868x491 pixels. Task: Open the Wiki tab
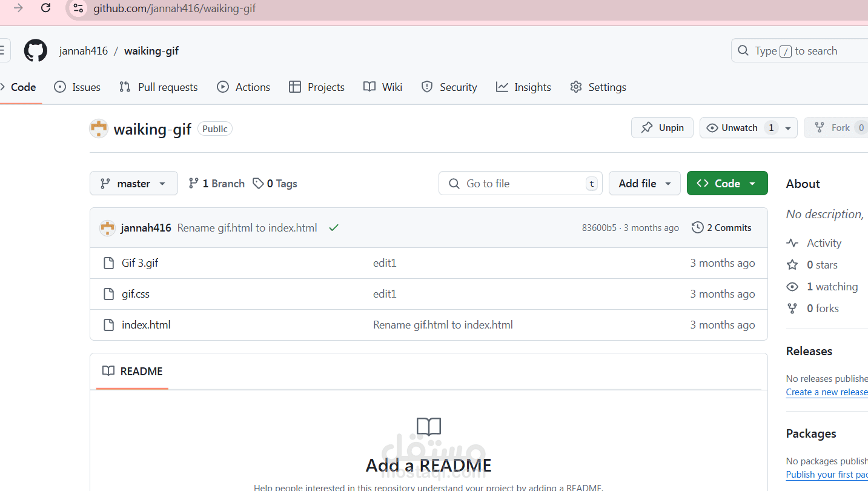(383, 87)
